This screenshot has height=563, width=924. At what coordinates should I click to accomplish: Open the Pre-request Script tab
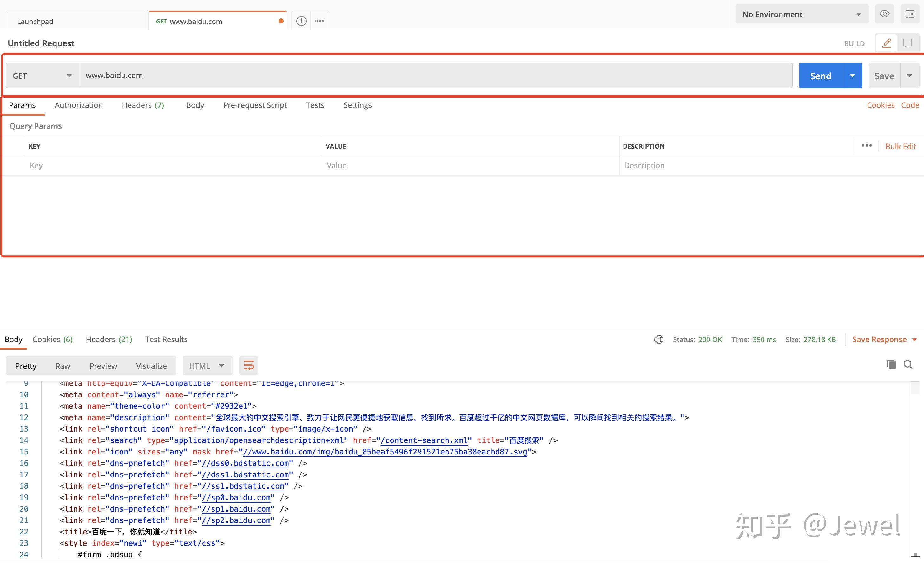pos(255,105)
